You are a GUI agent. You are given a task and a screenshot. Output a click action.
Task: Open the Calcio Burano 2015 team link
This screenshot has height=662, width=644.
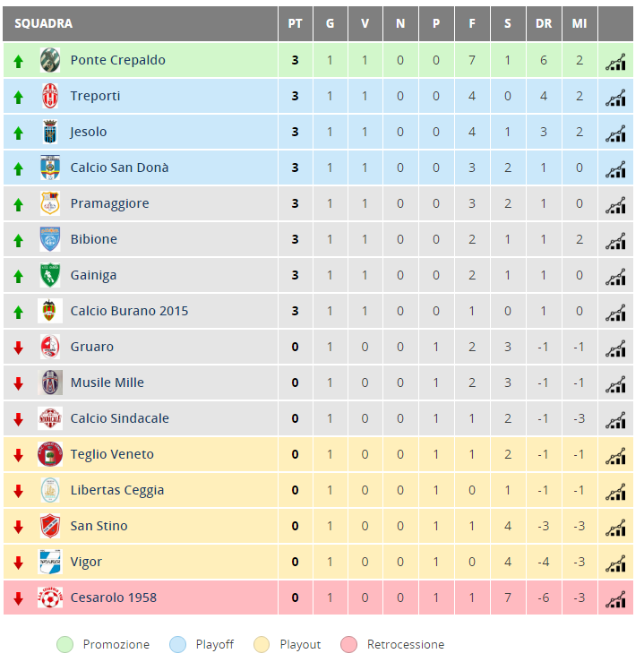129,311
